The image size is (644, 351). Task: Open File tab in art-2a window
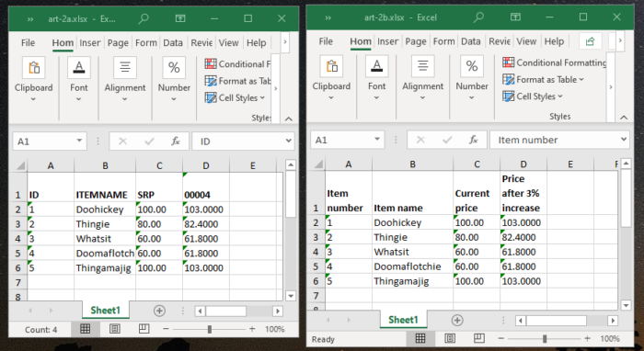[28, 42]
